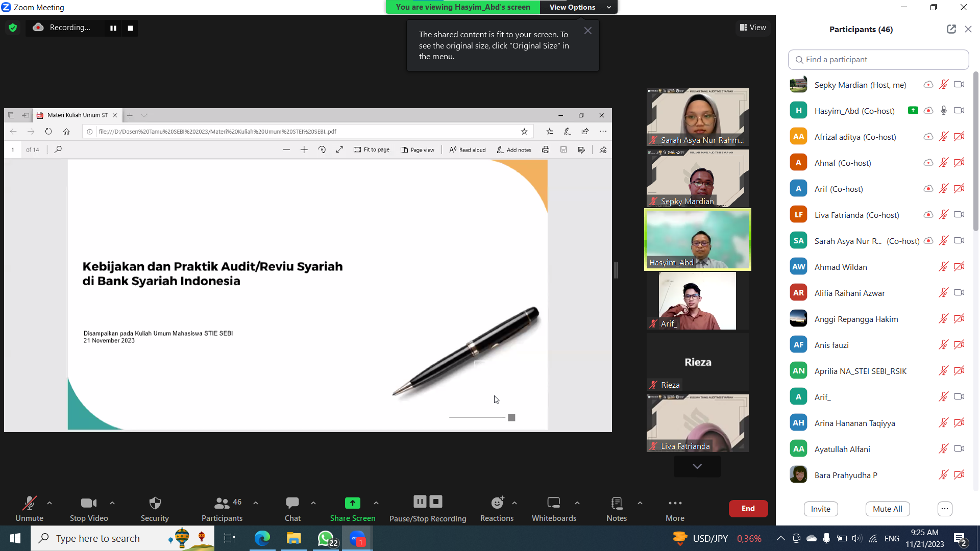Expand arrow next to Share Screen
Screen dimensions: 980x551
tap(376, 503)
